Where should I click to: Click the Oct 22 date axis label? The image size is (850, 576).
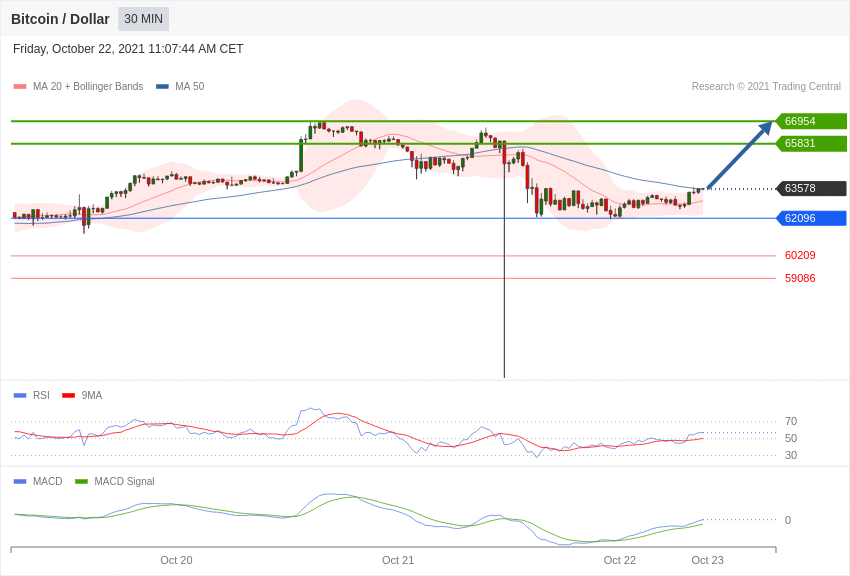620,560
